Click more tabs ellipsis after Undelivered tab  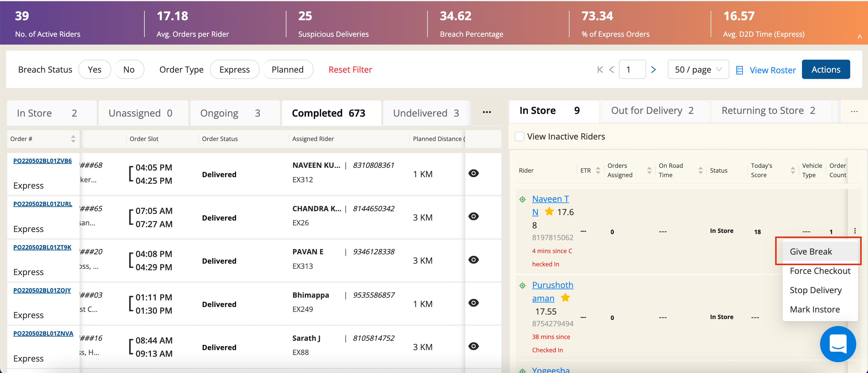(x=487, y=112)
